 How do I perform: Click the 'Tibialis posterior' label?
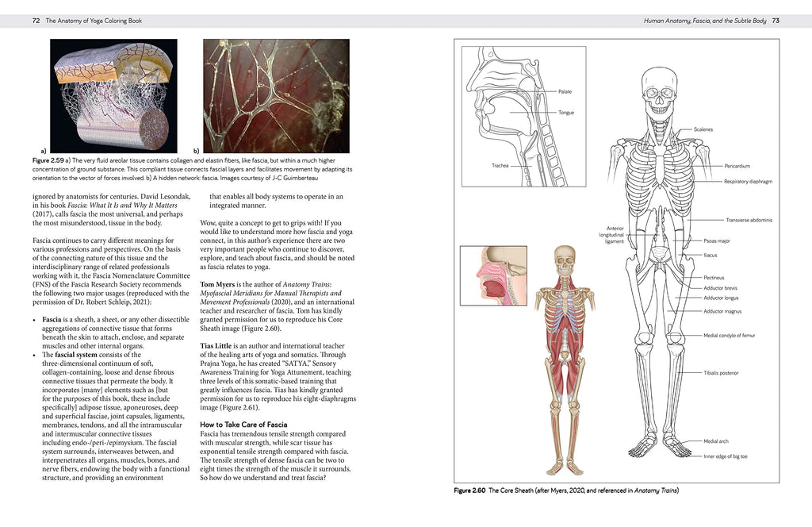[721, 373]
